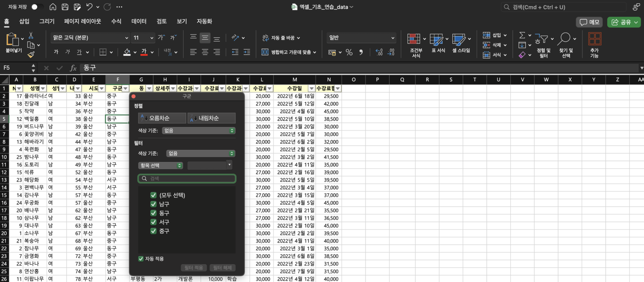Click the percent style icon
This screenshot has height=282, width=644.
coord(349,52)
